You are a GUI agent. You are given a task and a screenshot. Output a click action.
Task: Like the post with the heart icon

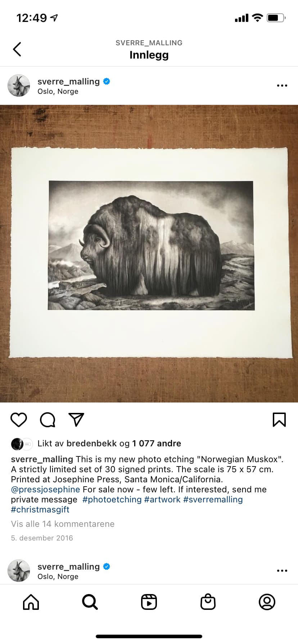(x=19, y=420)
